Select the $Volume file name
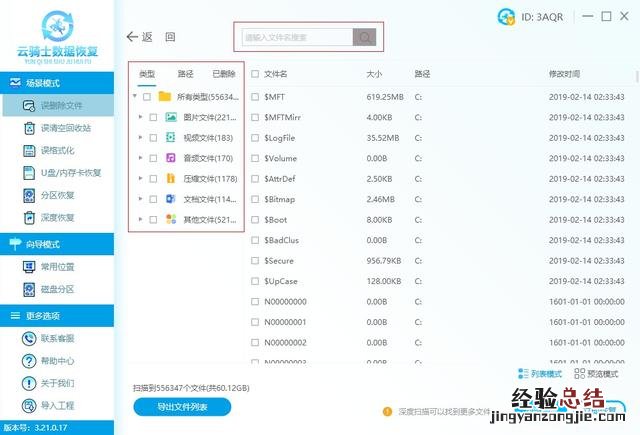This screenshot has height=435, width=640. point(280,158)
